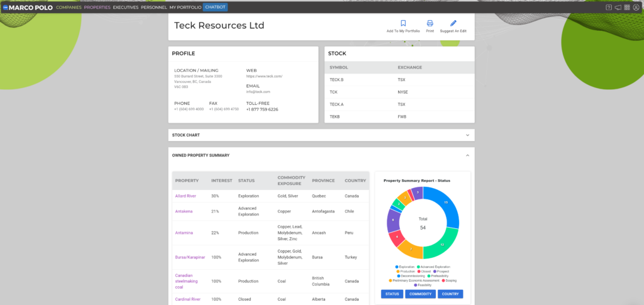Open the Personnel menu
This screenshot has width=644, height=305.
point(154,8)
